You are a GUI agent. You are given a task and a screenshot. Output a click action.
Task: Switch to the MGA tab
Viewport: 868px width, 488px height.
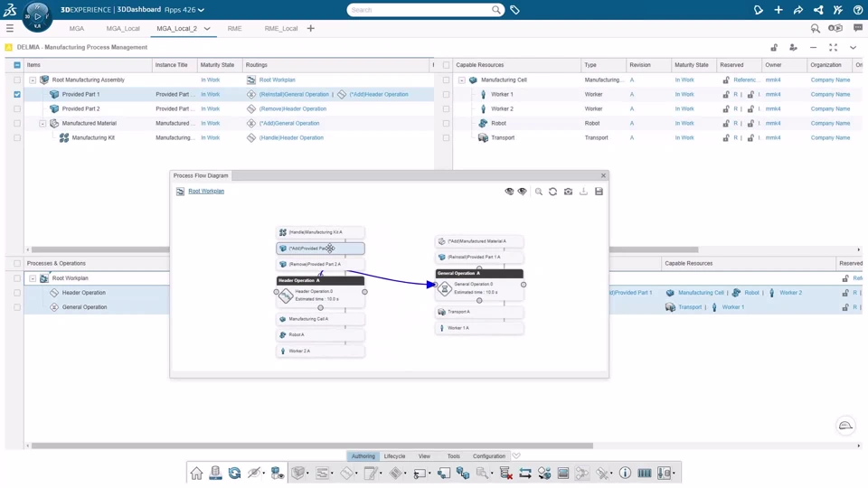pyautogui.click(x=76, y=29)
